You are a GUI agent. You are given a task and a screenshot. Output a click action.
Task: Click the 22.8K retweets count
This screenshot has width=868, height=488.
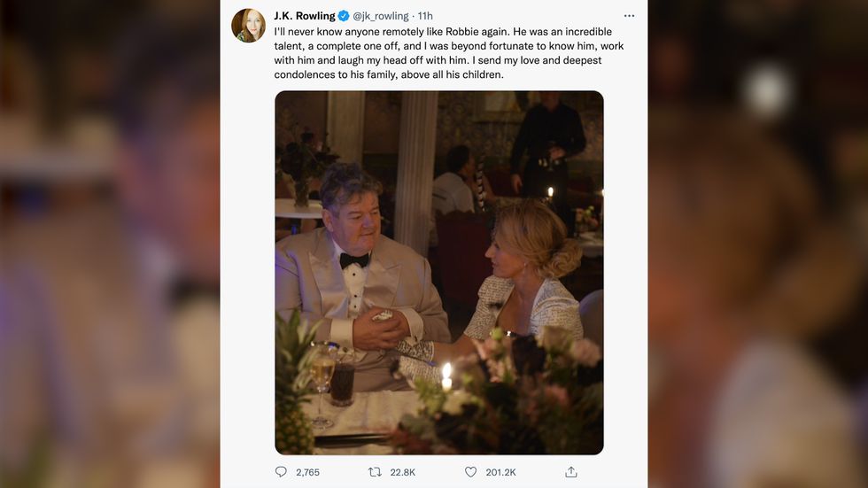(x=404, y=472)
